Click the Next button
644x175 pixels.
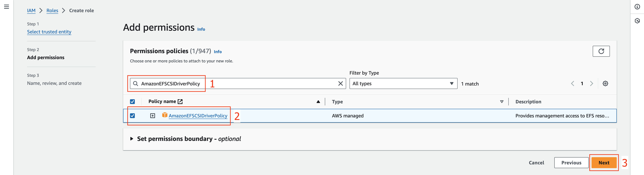tap(604, 163)
